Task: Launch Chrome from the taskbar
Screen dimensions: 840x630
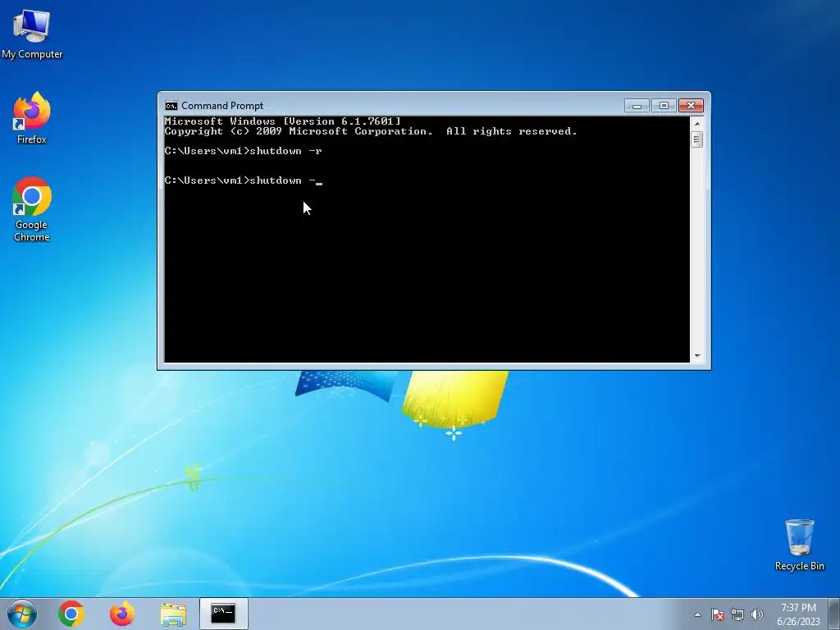Action: point(71,614)
